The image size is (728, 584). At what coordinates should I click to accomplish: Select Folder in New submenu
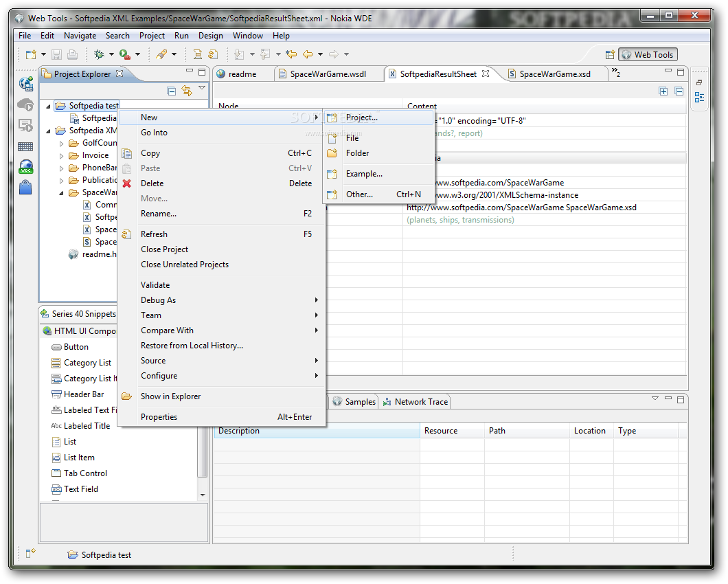(x=378, y=153)
